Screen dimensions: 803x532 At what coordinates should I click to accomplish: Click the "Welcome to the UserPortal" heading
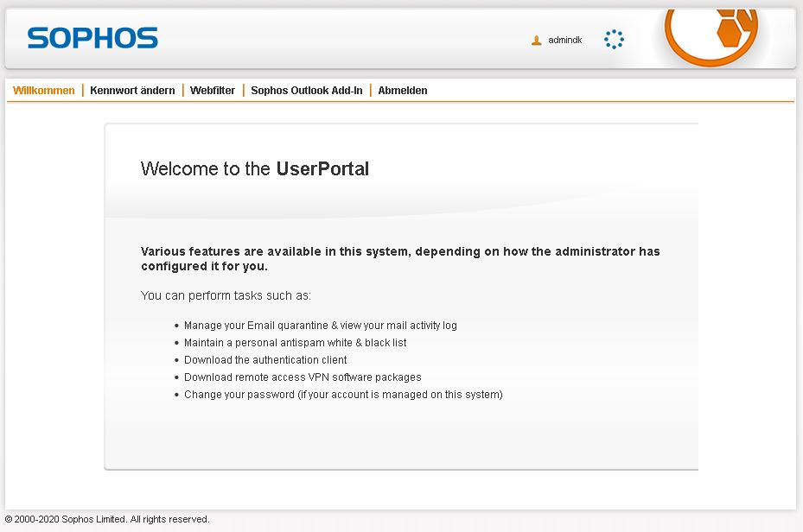tap(254, 169)
